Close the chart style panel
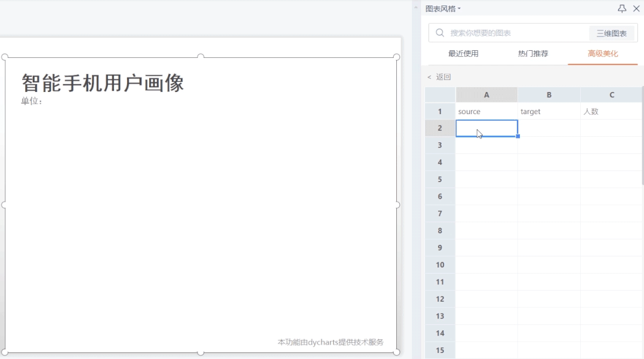This screenshot has height=359, width=644. coord(635,8)
